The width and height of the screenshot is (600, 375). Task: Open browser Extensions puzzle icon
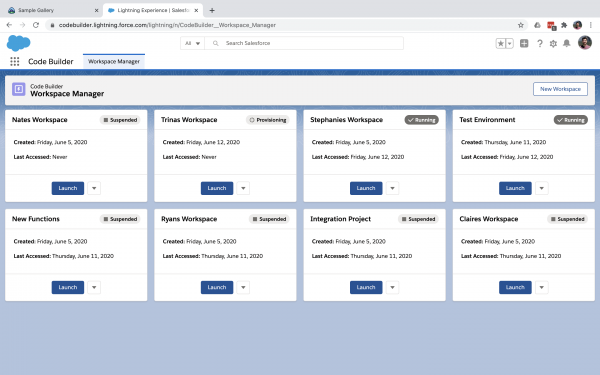point(564,25)
